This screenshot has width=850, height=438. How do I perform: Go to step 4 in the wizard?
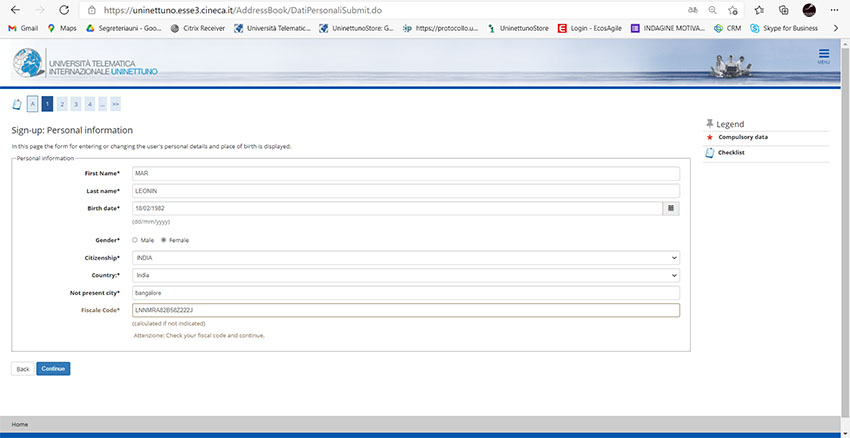pos(89,103)
